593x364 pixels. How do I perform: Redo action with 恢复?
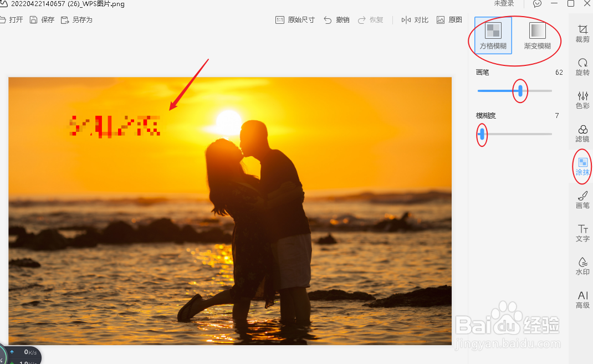(371, 20)
